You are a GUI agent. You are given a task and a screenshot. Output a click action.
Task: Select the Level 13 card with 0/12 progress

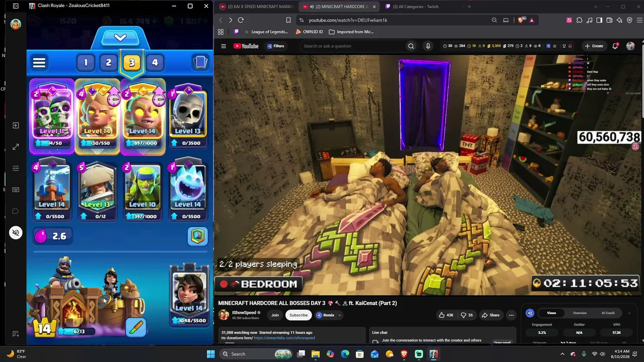click(97, 192)
